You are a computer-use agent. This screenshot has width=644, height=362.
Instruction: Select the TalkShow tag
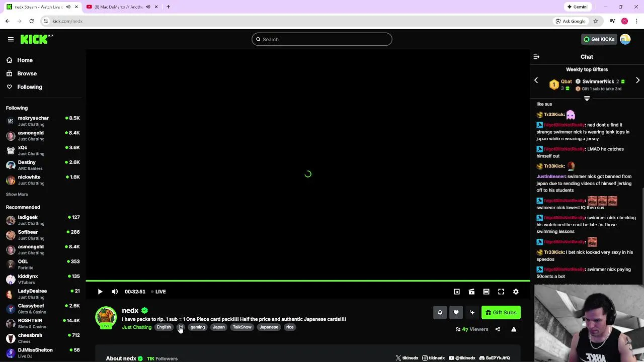pyautogui.click(x=242, y=327)
